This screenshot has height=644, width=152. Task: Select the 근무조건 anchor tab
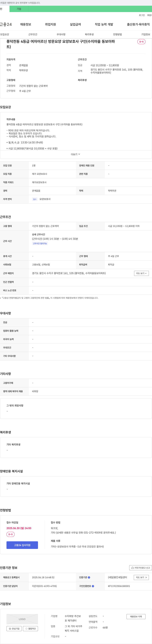tap(33, 35)
